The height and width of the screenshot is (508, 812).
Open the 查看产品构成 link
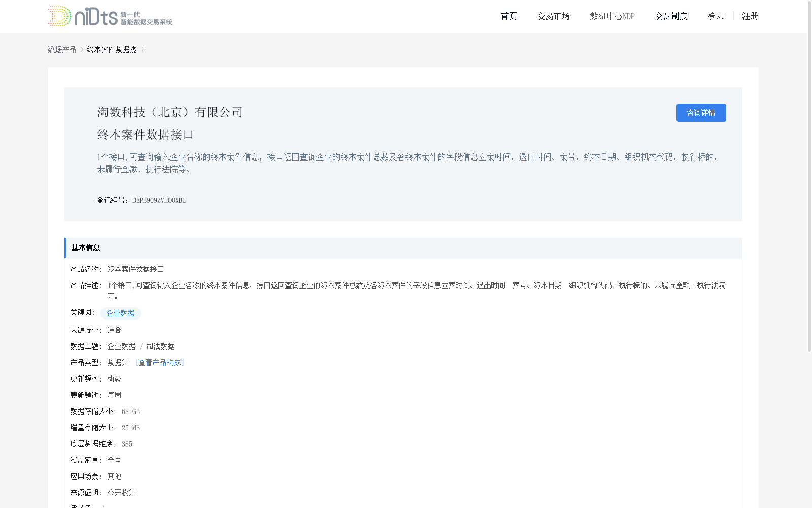coord(159,362)
